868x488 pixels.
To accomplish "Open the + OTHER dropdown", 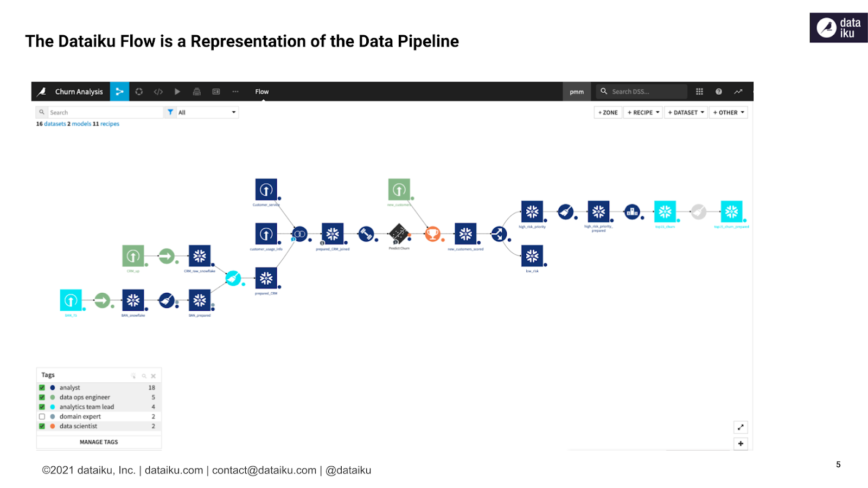I will click(728, 112).
